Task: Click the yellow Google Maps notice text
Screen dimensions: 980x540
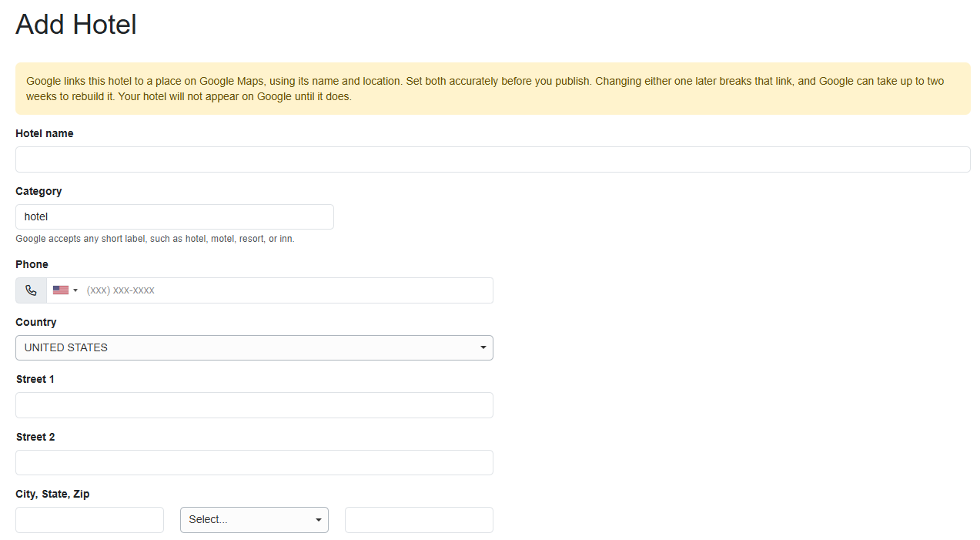Action: tap(485, 89)
